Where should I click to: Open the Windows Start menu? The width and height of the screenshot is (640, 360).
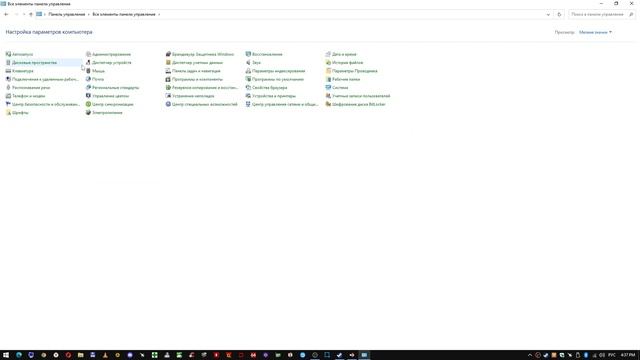click(6, 355)
